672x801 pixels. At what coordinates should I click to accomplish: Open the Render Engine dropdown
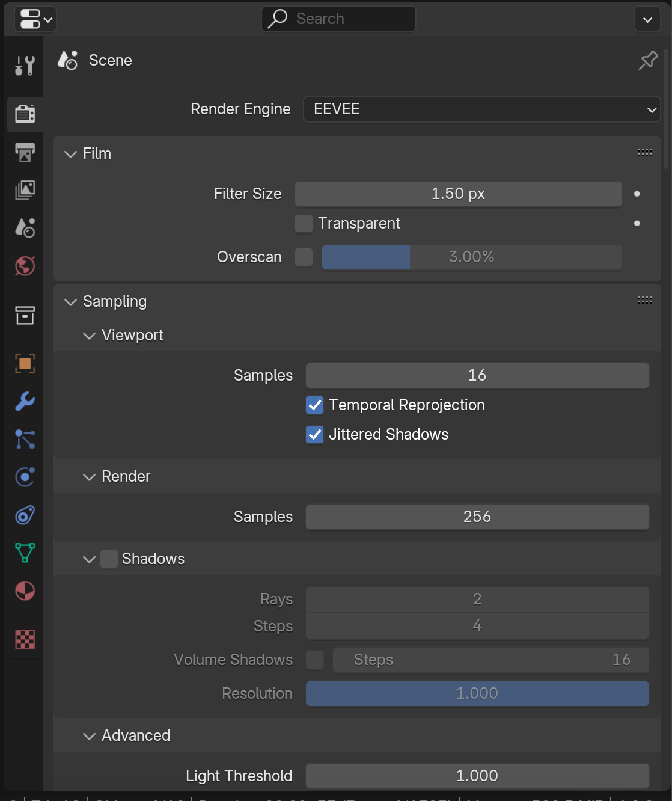click(481, 109)
